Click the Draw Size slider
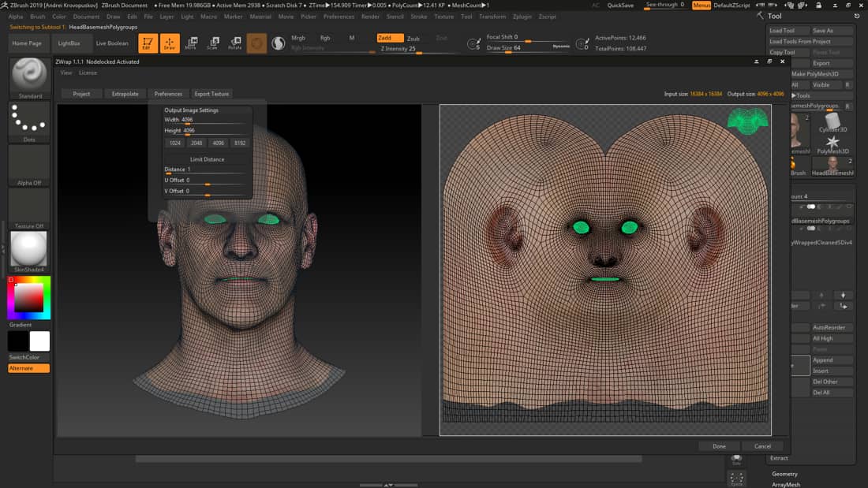The width and height of the screenshot is (868, 488). 528,48
